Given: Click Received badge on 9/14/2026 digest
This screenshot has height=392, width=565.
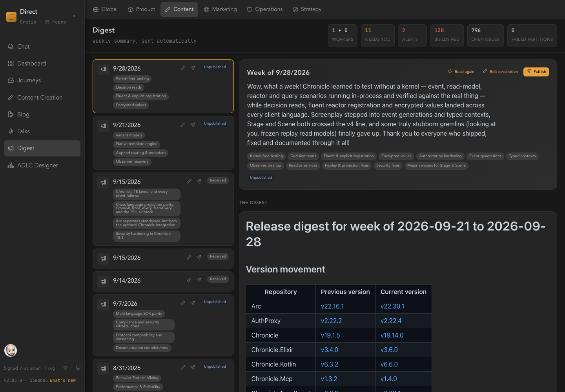Looking at the screenshot, I should point(218,279).
